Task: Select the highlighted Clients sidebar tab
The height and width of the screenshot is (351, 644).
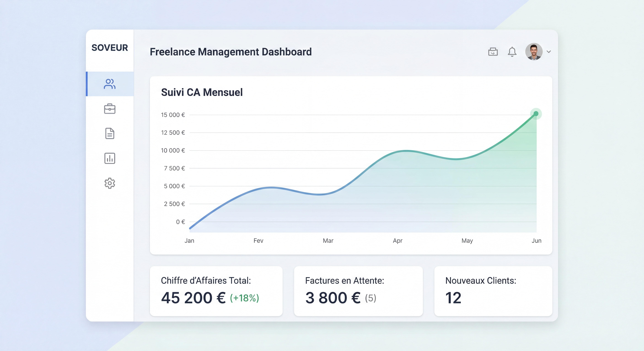Action: click(110, 84)
